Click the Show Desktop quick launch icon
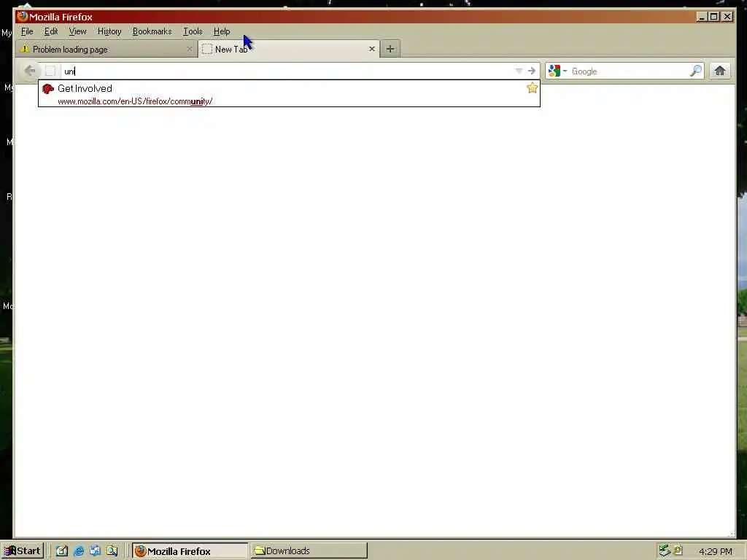Screen dimensions: 747x560 click(x=62, y=551)
